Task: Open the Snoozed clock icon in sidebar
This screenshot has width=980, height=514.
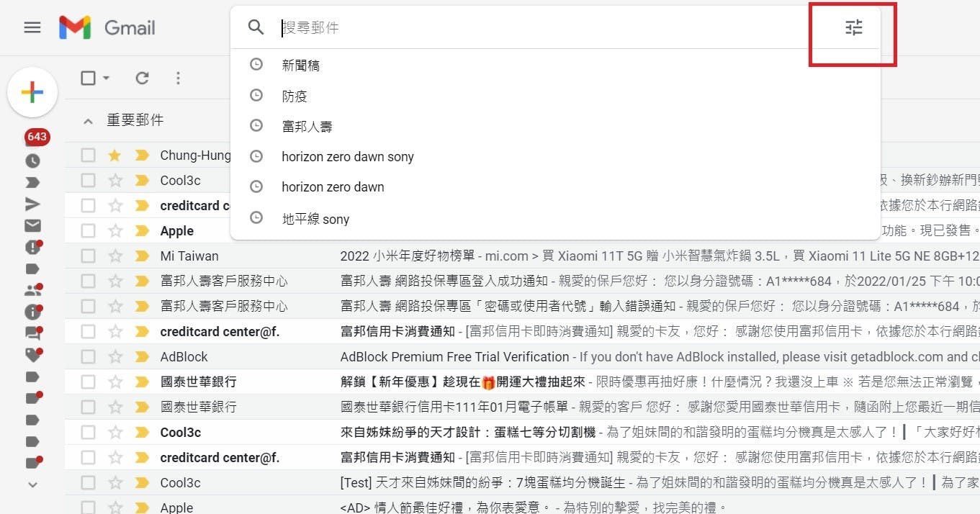Action: coord(32,161)
